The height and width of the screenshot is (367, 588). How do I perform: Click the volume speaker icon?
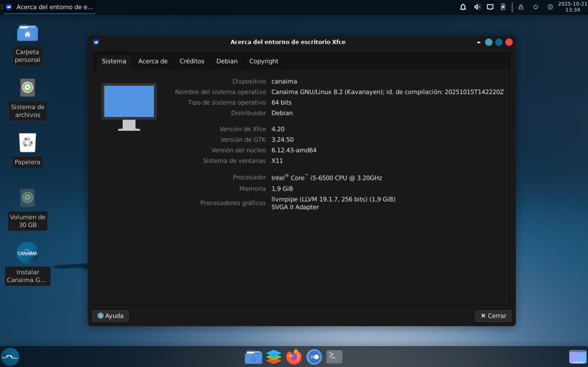pos(477,7)
